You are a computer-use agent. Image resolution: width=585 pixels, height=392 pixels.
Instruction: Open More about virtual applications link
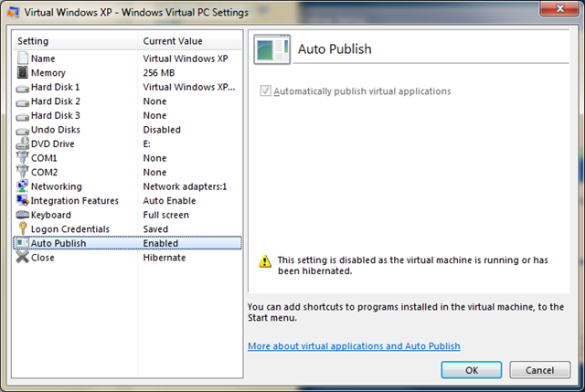pyautogui.click(x=354, y=346)
